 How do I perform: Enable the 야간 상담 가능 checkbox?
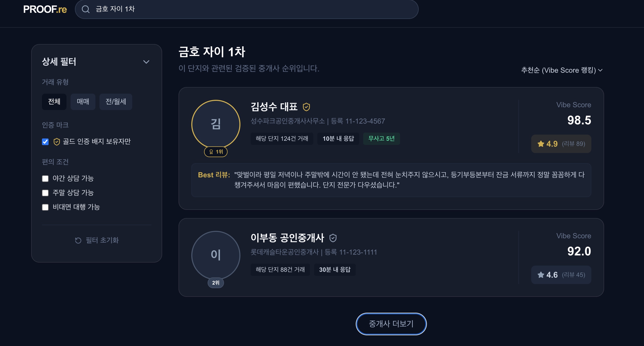(45, 178)
